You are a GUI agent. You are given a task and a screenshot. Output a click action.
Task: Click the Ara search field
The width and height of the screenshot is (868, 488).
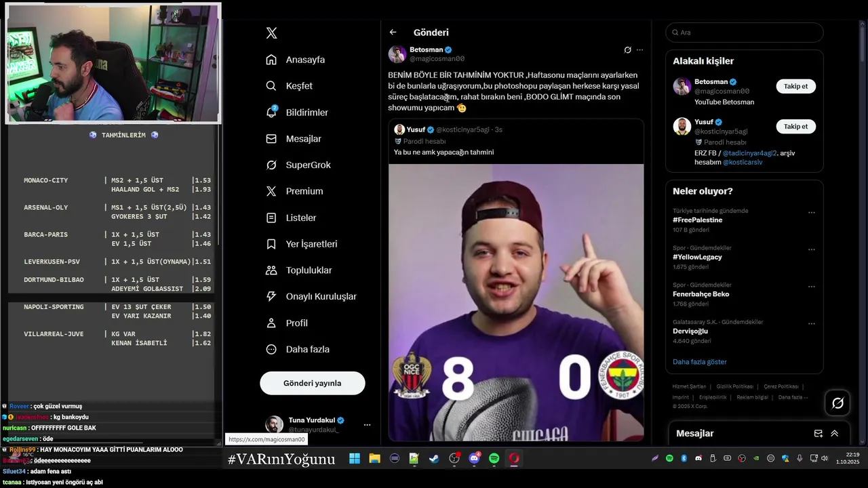745,33
